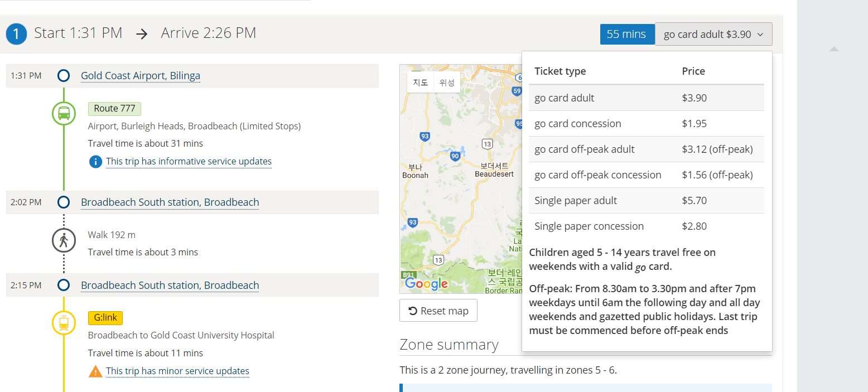Select the go card concession fare row
Viewport: 868px width, 392px height.
point(647,124)
